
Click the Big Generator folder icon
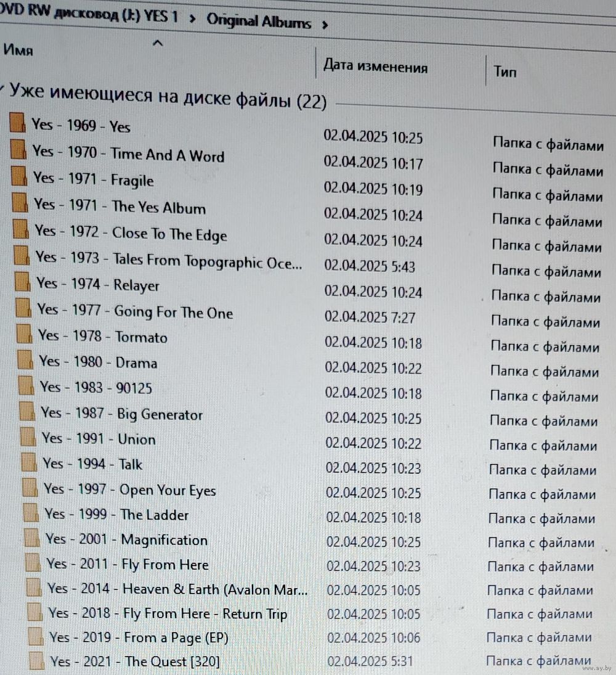click(x=27, y=411)
